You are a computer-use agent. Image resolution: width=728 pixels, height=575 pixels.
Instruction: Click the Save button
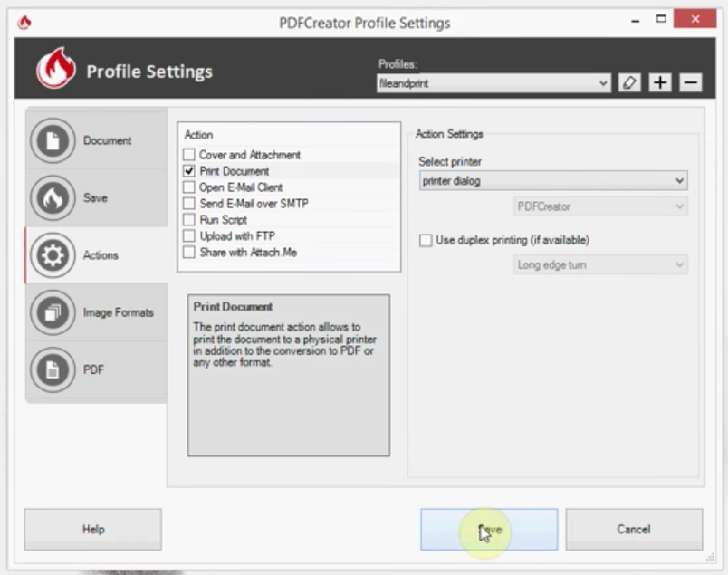pos(490,529)
